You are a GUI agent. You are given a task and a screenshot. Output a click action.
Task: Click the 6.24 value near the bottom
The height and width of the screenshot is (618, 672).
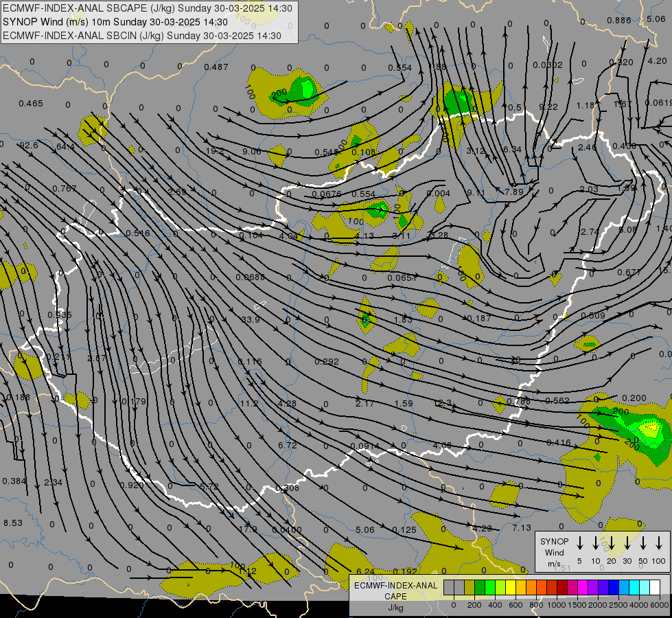(x=365, y=571)
